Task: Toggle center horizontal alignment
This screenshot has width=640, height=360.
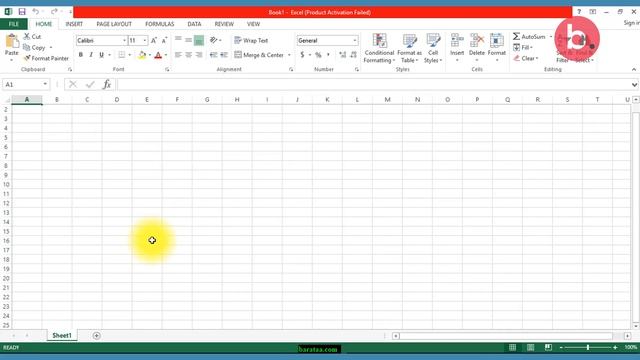Action: pyautogui.click(x=189, y=55)
